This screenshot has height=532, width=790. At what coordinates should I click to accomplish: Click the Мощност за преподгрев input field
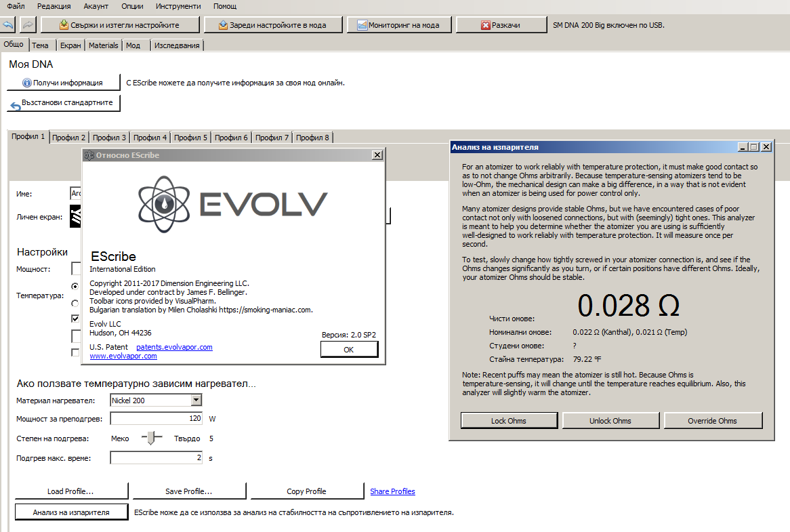click(x=157, y=419)
